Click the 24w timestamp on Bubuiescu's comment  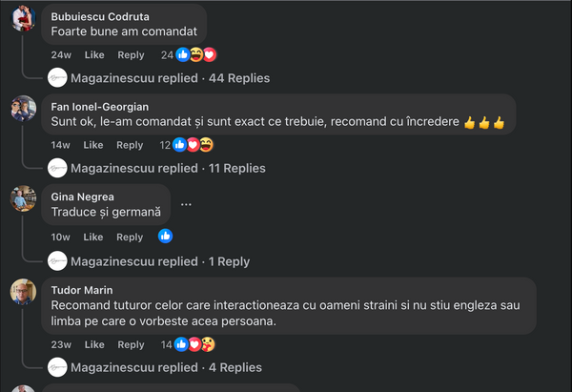coord(61,54)
